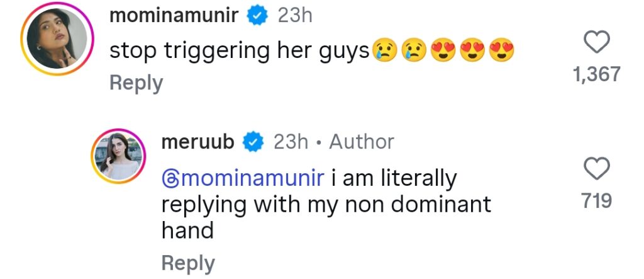Click the verified badge next to meruub
The image size is (644, 279).
click(253, 142)
